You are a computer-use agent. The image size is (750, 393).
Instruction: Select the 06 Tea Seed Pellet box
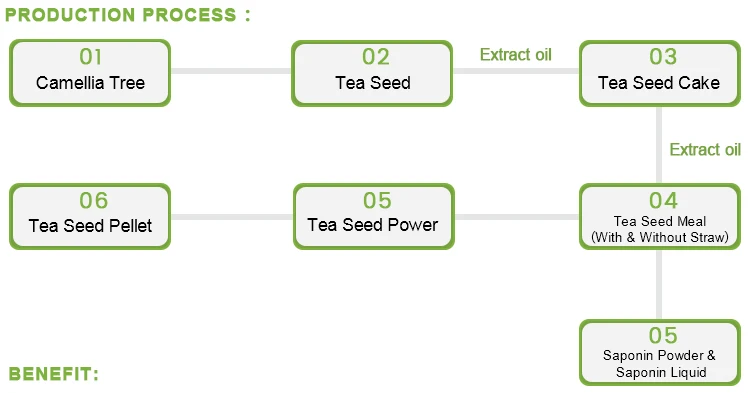(90, 217)
